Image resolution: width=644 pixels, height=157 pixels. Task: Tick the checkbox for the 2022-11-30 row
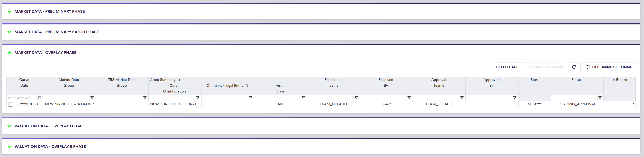(10, 105)
